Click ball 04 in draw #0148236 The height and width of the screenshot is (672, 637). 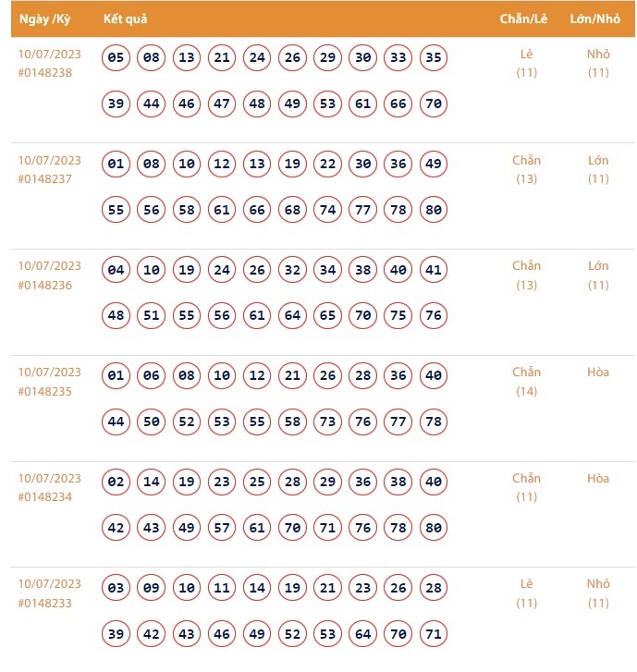[x=116, y=270]
